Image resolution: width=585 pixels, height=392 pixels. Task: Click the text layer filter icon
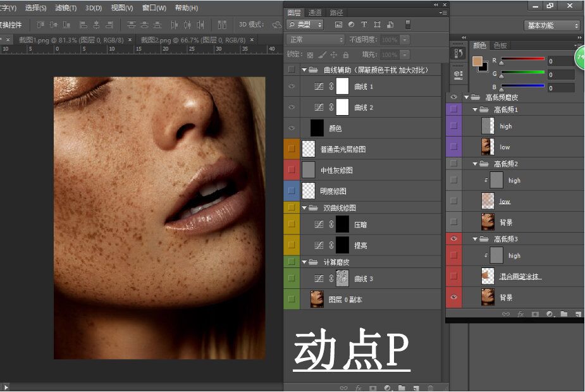(364, 25)
